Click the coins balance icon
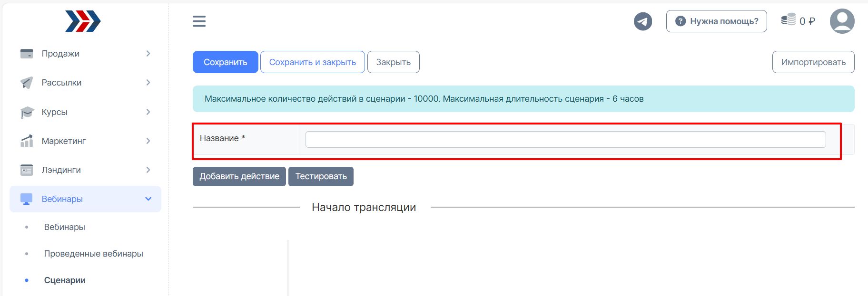868x296 pixels. [788, 20]
